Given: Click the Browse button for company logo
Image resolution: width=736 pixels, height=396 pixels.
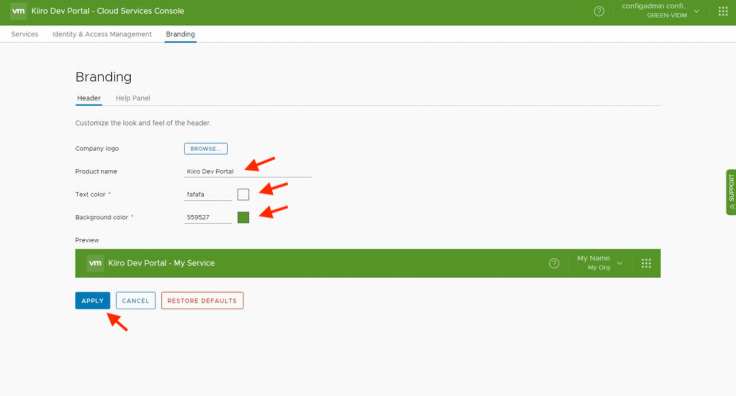Looking at the screenshot, I should 206,149.
